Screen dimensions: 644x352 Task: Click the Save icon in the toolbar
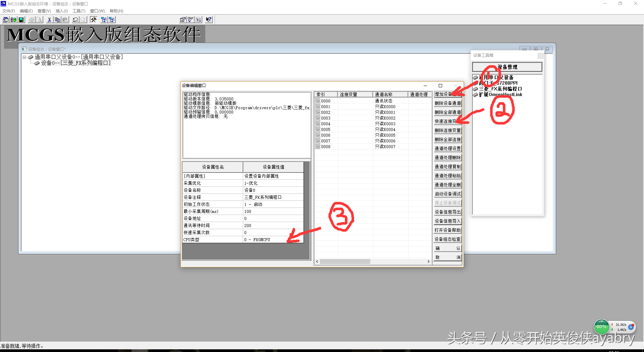[x=21, y=20]
